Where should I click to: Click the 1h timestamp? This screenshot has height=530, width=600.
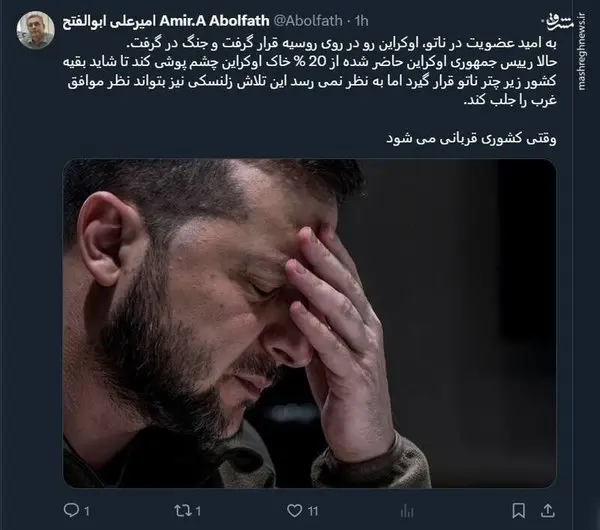361,21
